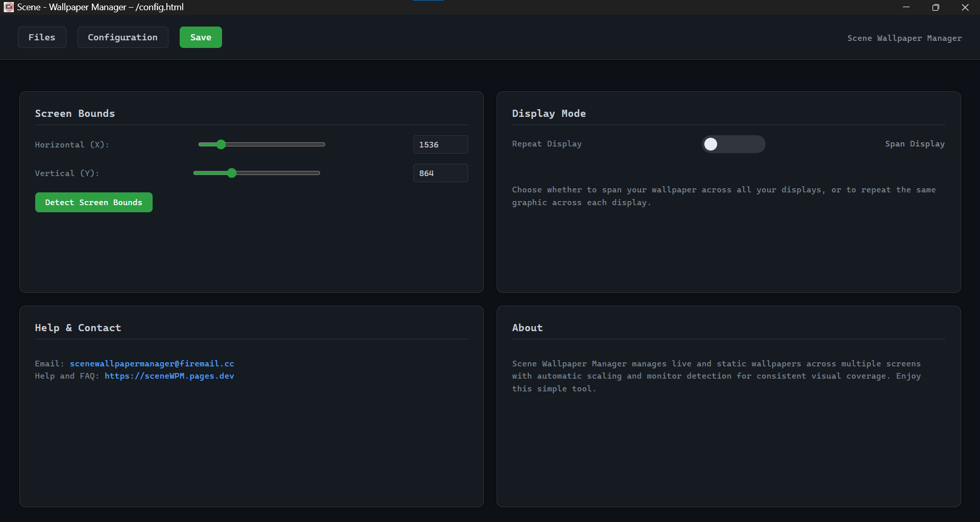The height and width of the screenshot is (522, 980).
Task: Switch to the Configuration view
Action: coord(122,37)
